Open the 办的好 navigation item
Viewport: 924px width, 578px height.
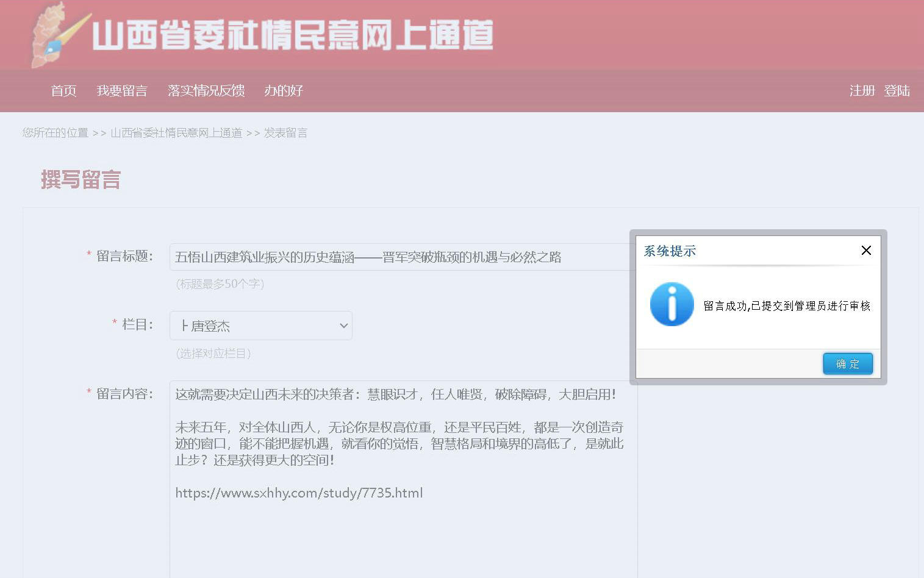coord(284,91)
